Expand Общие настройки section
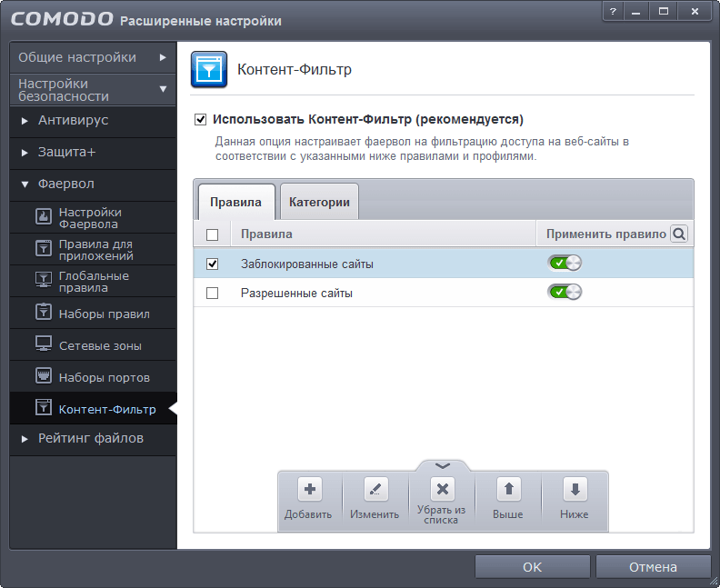The image size is (720, 588). (x=93, y=57)
